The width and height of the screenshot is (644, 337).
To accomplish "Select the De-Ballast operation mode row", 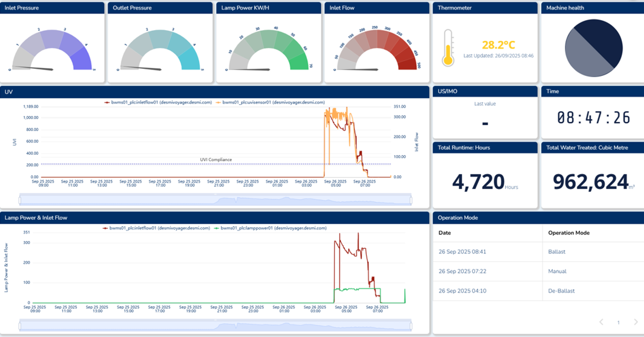I will click(x=538, y=291).
